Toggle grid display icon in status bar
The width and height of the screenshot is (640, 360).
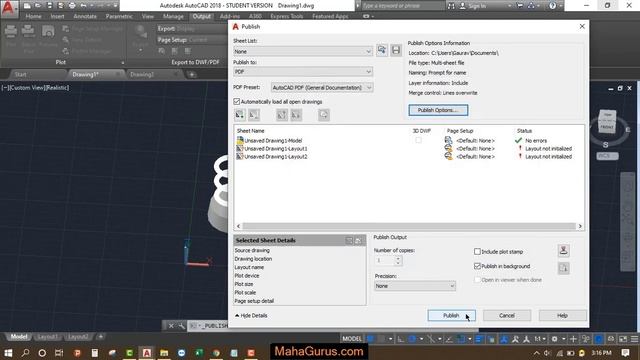[x=371, y=339]
